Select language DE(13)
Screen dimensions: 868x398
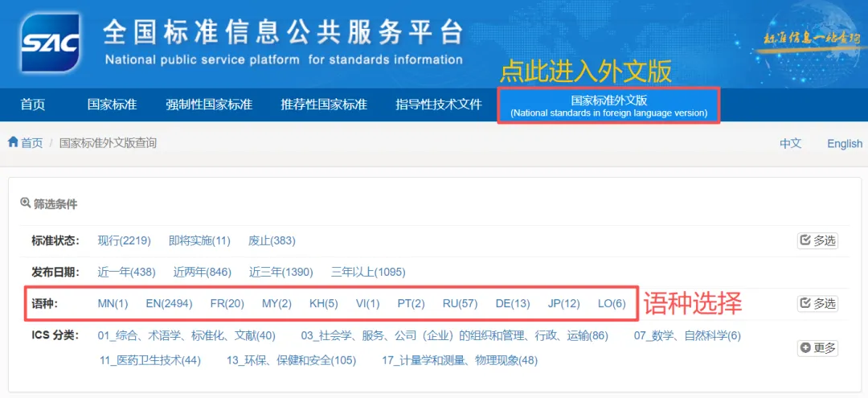point(513,303)
